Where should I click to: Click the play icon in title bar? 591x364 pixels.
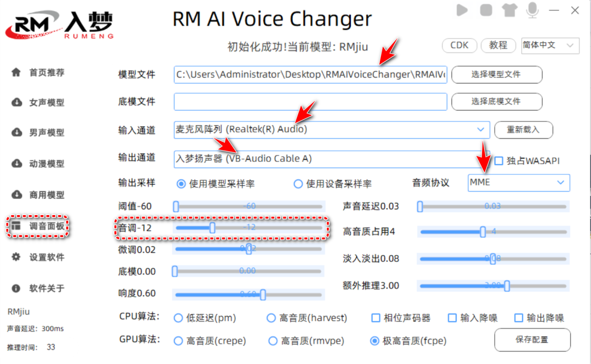pos(462,10)
